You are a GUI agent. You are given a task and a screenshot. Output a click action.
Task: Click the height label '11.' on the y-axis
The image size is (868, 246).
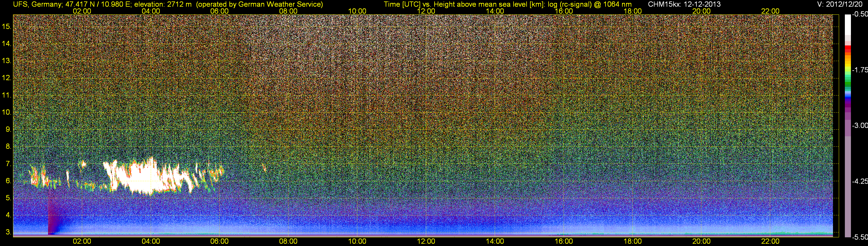[7, 95]
